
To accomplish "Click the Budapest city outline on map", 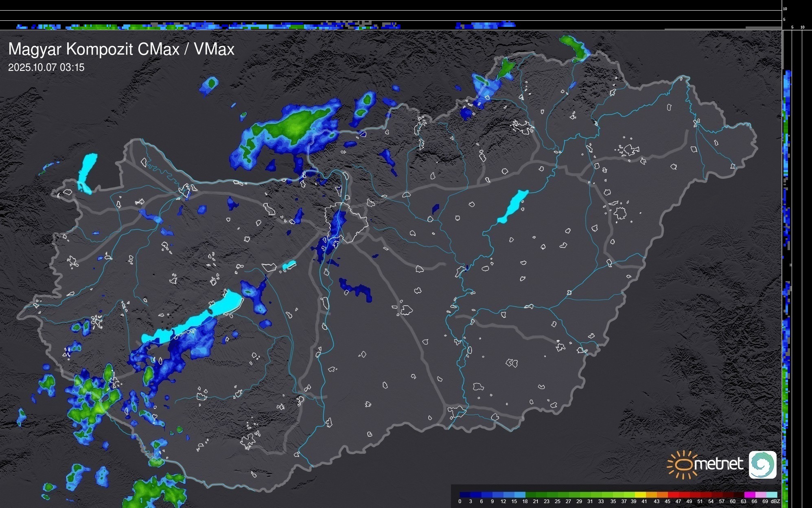I will click(346, 222).
